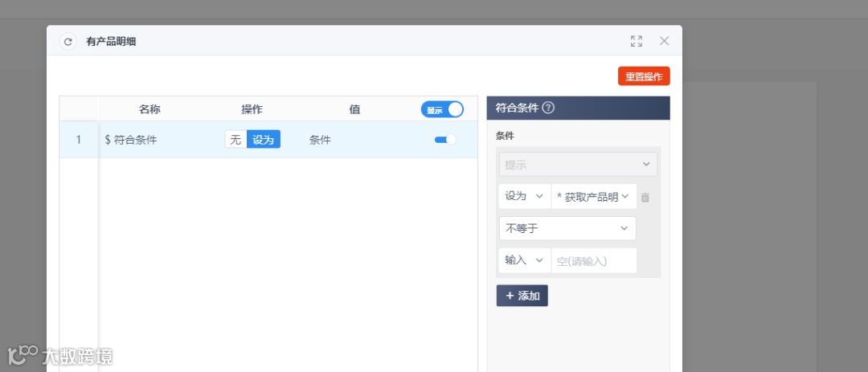
Task: Open the 获取产品明 dropdown
Action: coord(593,197)
